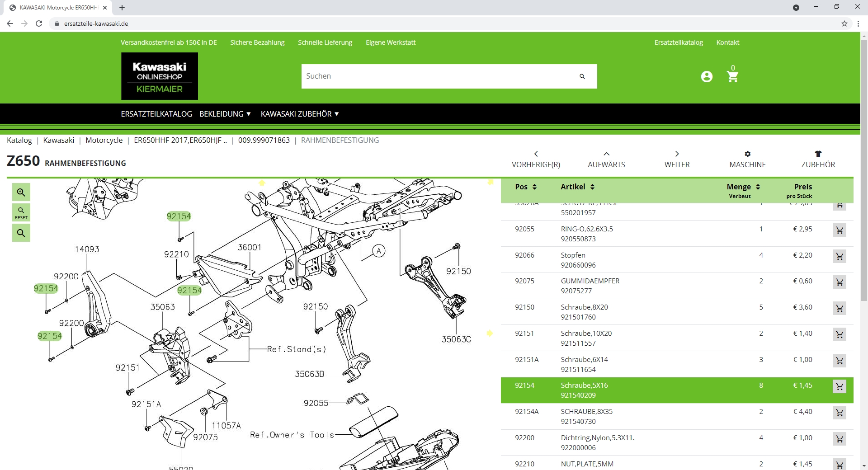868x470 pixels.
Task: Reset the diagram zoom
Action: [x=21, y=212]
